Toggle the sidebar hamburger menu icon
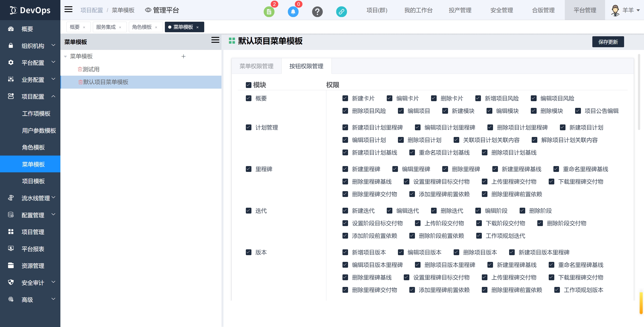Image resolution: width=644 pixels, height=327 pixels. (x=68, y=9)
